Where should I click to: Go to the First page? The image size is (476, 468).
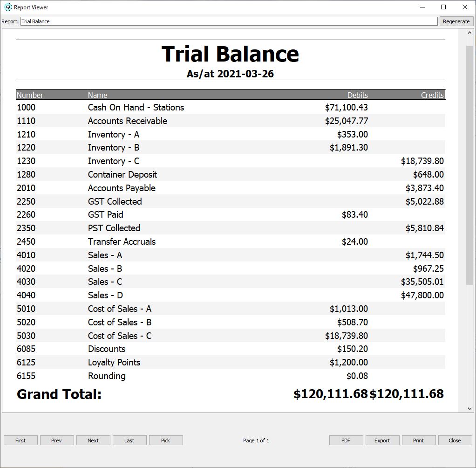point(20,440)
